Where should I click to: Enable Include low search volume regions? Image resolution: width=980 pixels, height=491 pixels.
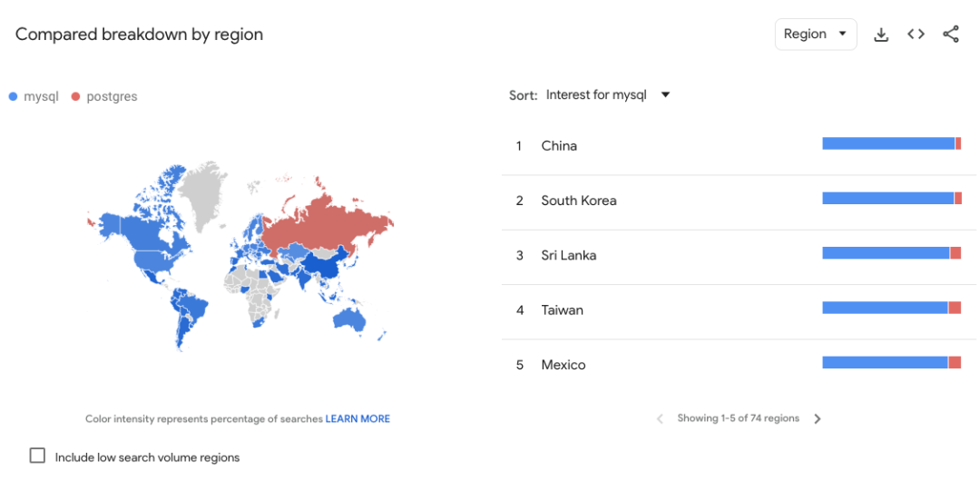(x=37, y=456)
